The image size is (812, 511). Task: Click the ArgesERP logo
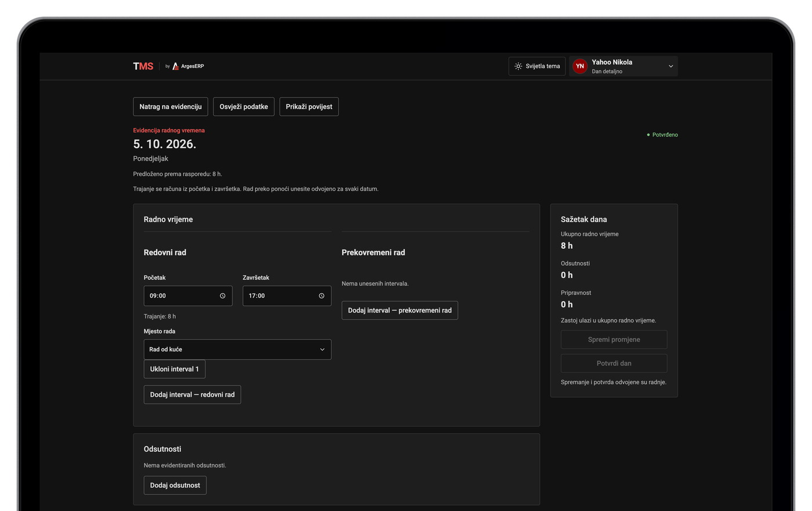(188, 66)
